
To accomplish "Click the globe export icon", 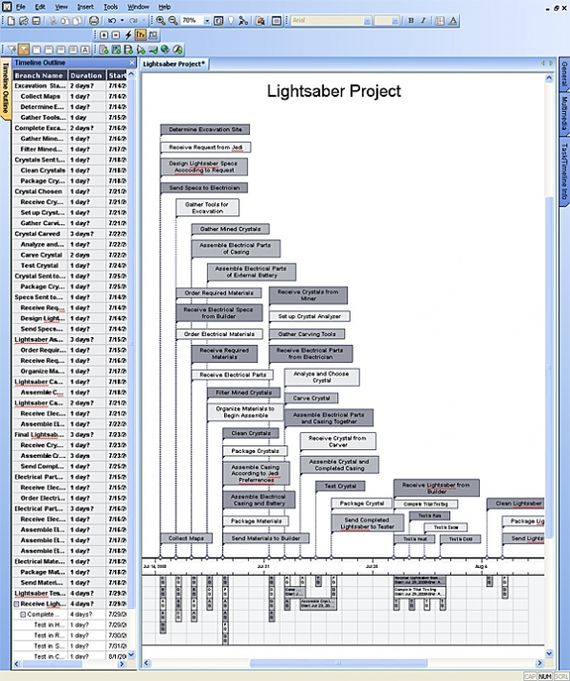I will 165,50.
